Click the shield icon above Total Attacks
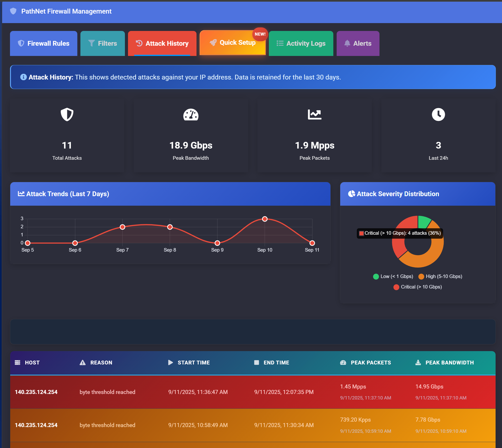Viewport: 502px width, 448px height. pyautogui.click(x=67, y=114)
